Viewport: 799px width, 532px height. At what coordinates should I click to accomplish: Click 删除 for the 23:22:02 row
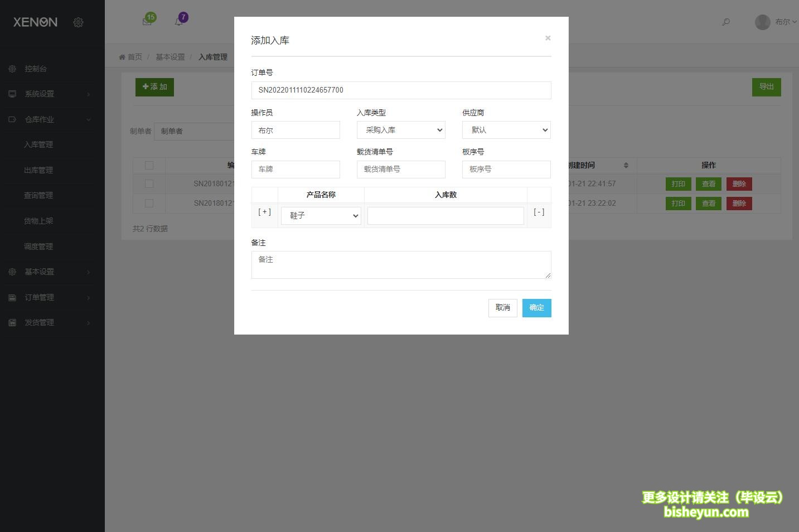(x=739, y=204)
